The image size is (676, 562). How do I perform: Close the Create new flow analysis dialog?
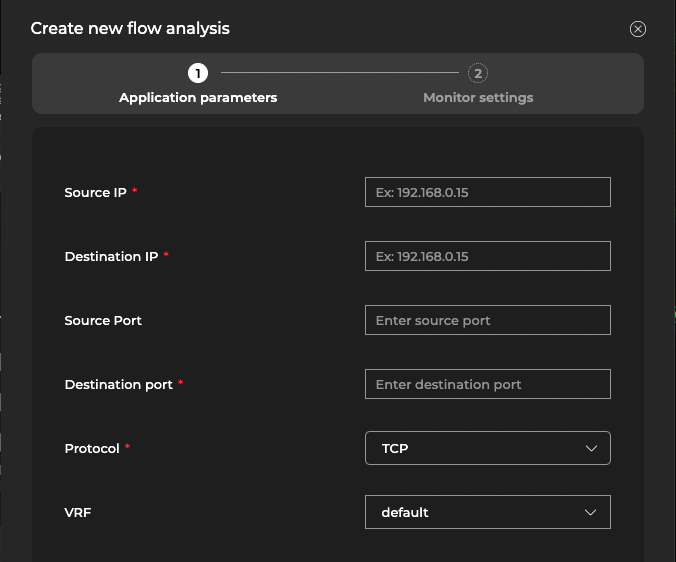638,29
